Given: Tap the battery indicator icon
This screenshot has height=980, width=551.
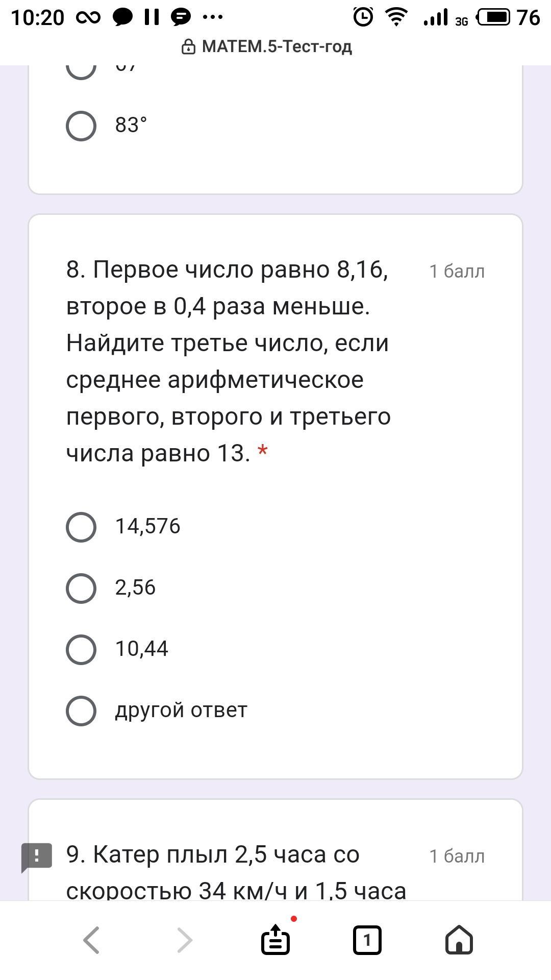Looking at the screenshot, I should pos(493,17).
